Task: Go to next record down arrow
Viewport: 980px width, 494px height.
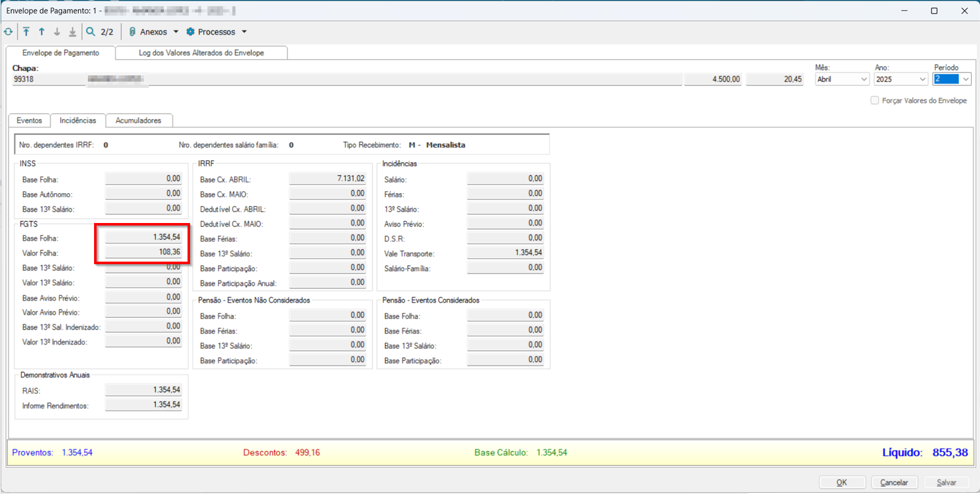Action: [57, 32]
